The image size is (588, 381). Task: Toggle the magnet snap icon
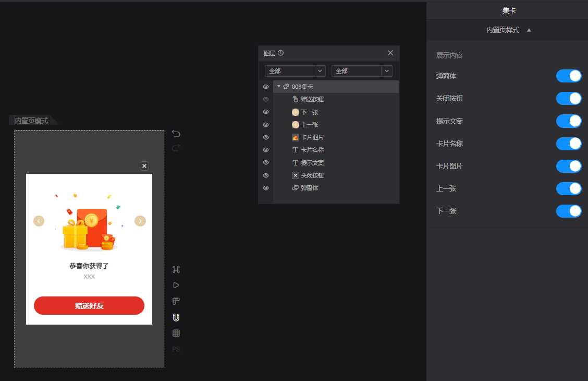176,317
